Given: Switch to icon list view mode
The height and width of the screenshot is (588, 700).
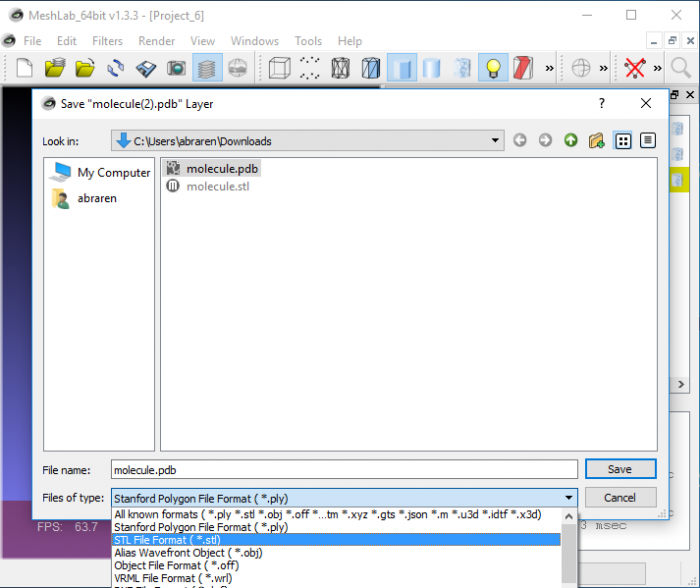Looking at the screenshot, I should tap(623, 141).
